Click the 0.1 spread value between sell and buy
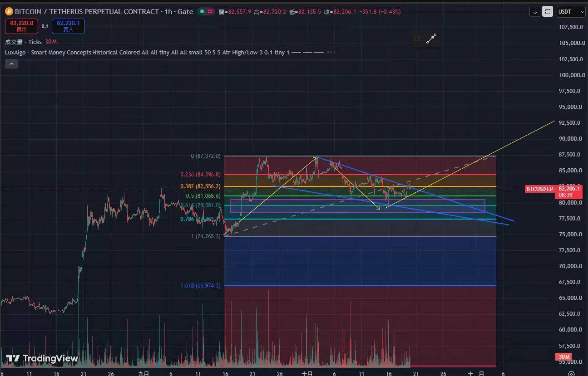The height and width of the screenshot is (376, 588). (x=45, y=26)
